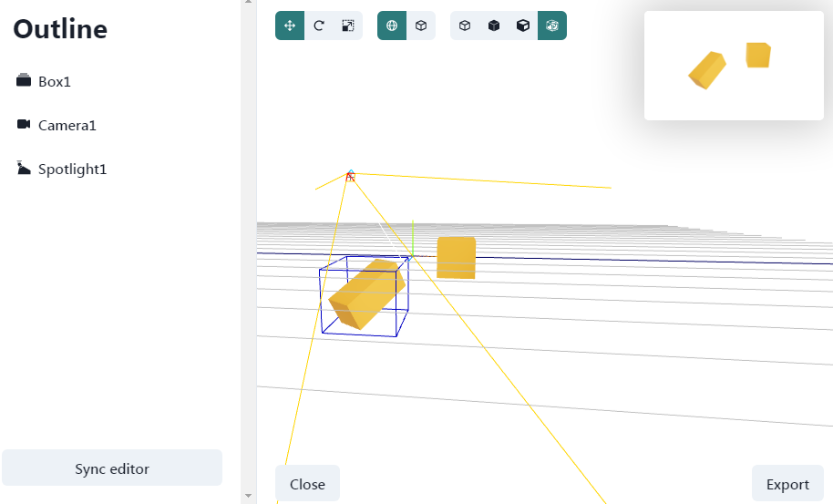Select the solid dark cube shading icon
Viewport: 833px width, 504px height.
[x=494, y=26]
